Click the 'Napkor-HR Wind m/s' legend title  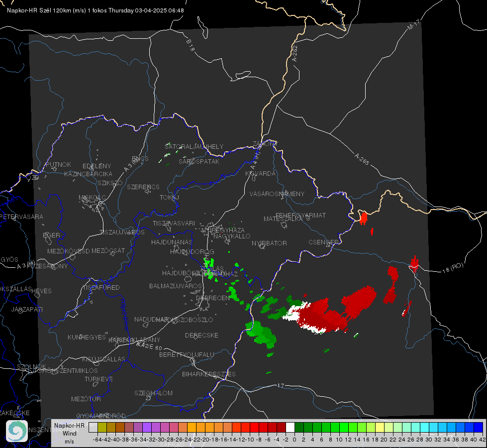tap(69, 433)
